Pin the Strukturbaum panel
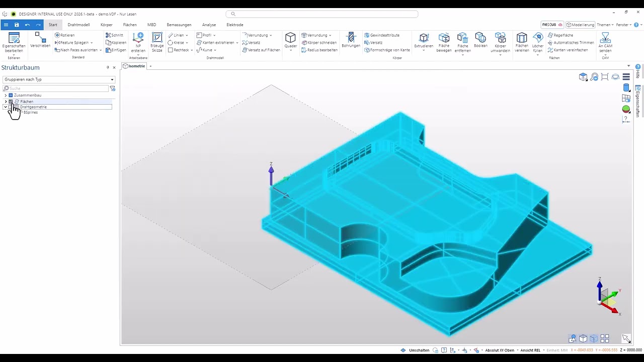The height and width of the screenshot is (362, 644). pos(108,67)
